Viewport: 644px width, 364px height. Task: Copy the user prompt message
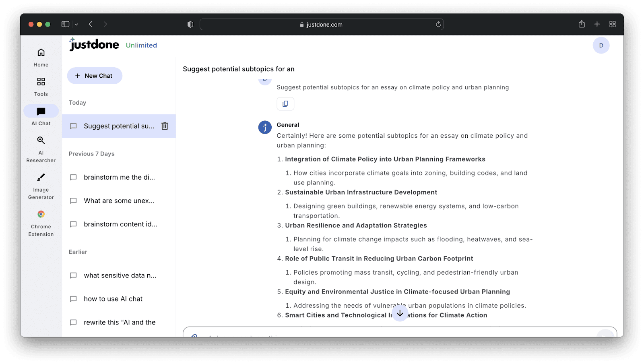(285, 104)
